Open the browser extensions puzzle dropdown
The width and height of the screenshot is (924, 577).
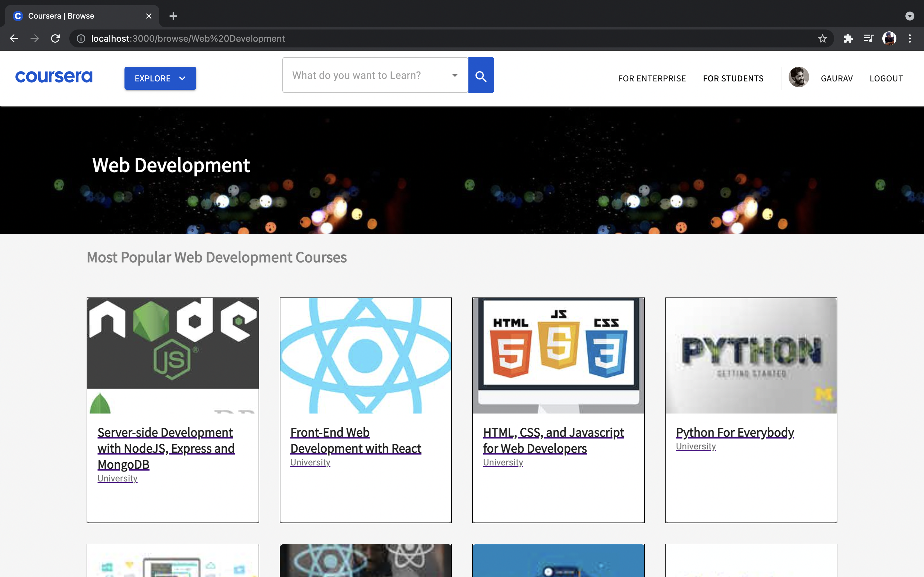(x=848, y=38)
